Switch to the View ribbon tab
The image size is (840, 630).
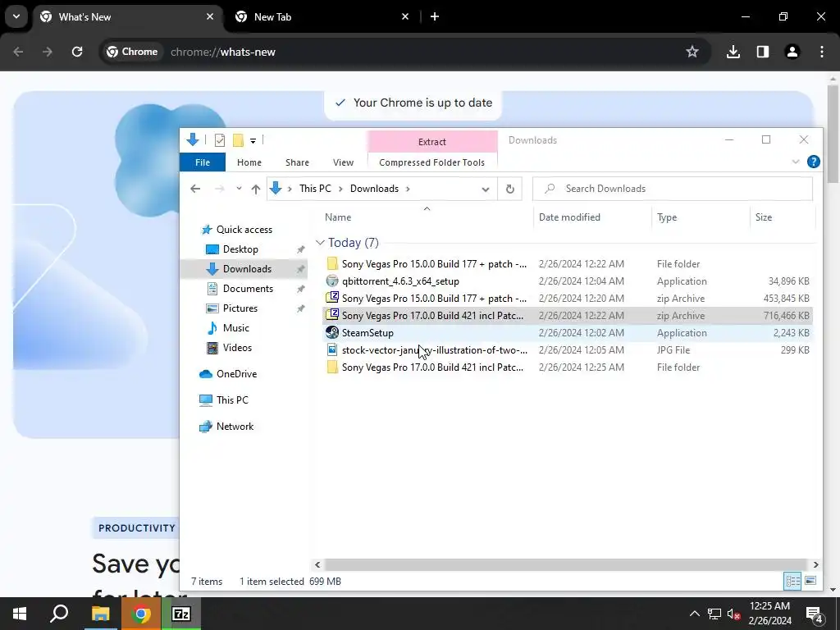[x=343, y=162]
